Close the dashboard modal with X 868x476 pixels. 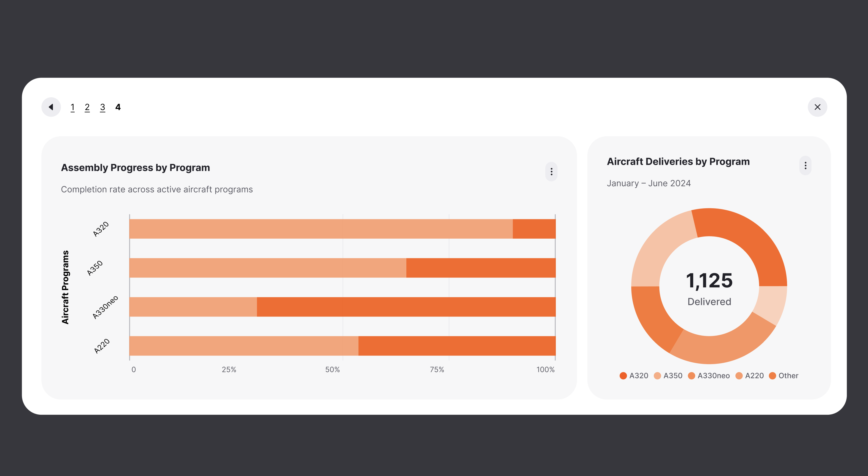click(x=817, y=107)
